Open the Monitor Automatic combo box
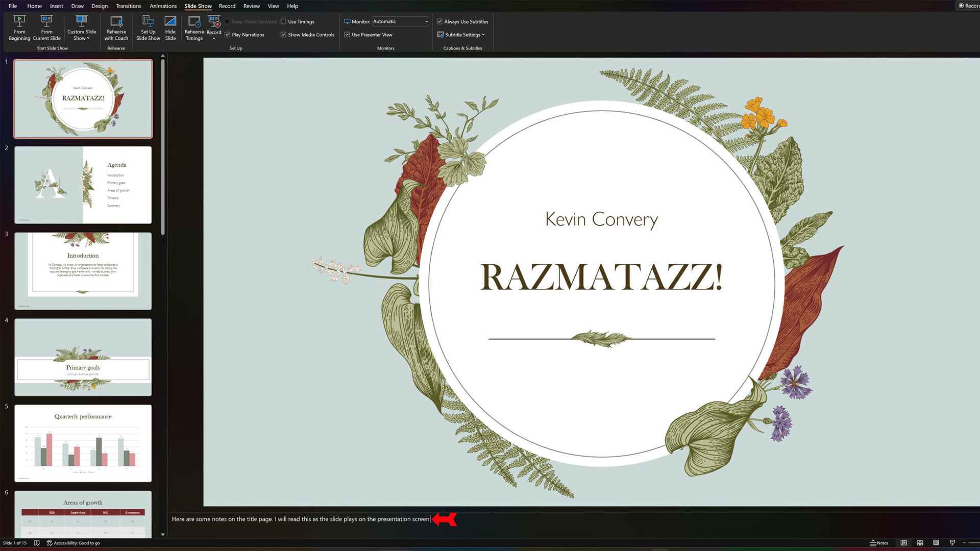The height and width of the screenshot is (551, 980). click(x=400, y=21)
